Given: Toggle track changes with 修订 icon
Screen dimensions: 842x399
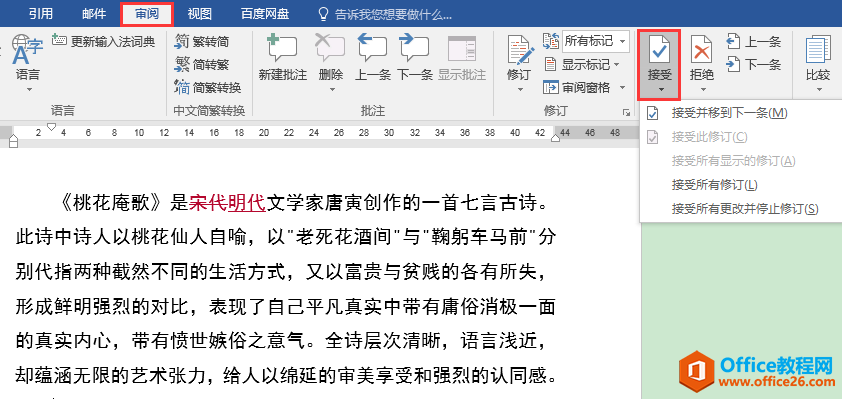Looking at the screenshot, I should pyautogui.click(x=520, y=50).
